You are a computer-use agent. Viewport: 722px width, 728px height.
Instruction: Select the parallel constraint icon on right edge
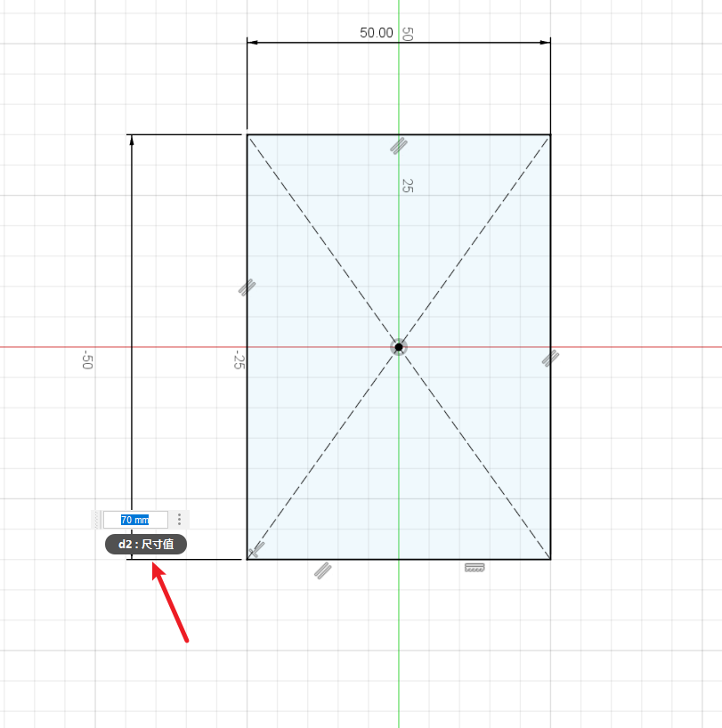[550, 358]
